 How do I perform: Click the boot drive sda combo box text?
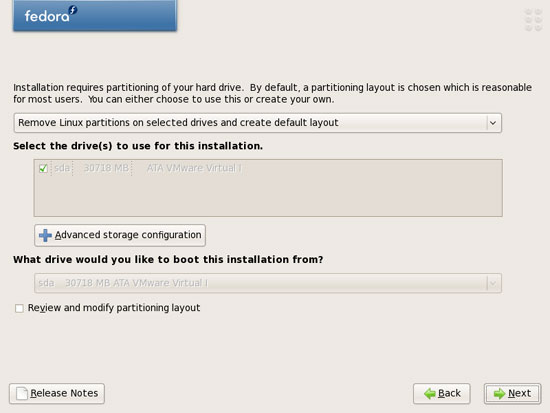tap(123, 283)
